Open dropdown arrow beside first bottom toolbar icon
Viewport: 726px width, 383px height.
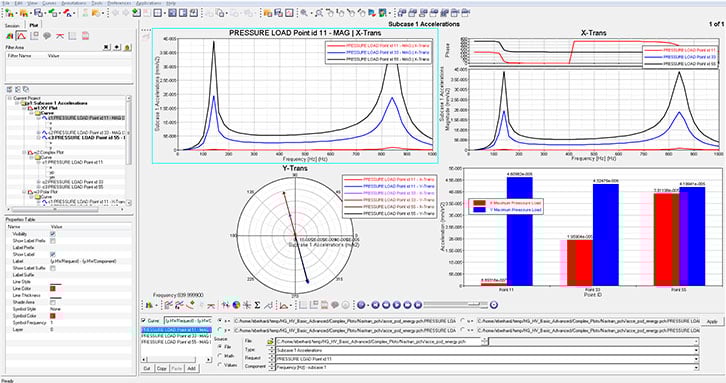pyautogui.click(x=156, y=305)
